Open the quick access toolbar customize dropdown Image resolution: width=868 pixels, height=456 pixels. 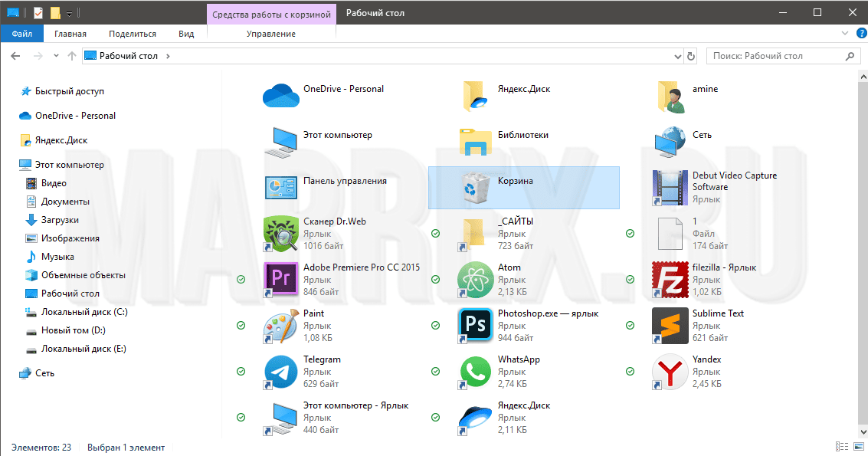pos(69,13)
